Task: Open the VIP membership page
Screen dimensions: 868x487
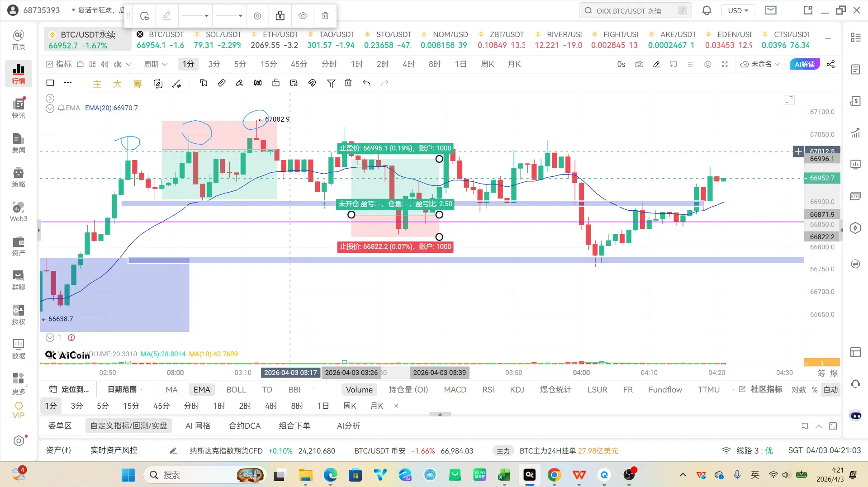Action: pyautogui.click(x=19, y=411)
